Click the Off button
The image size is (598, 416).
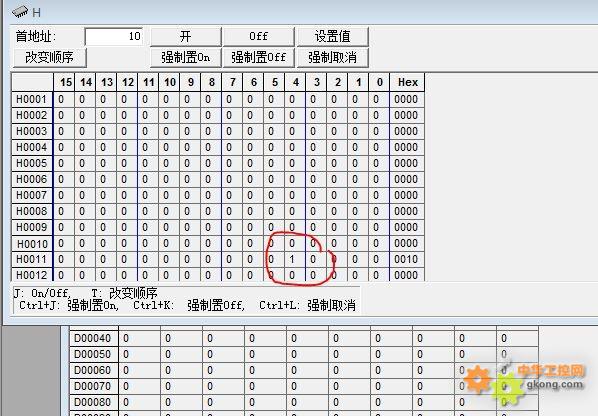(258, 36)
